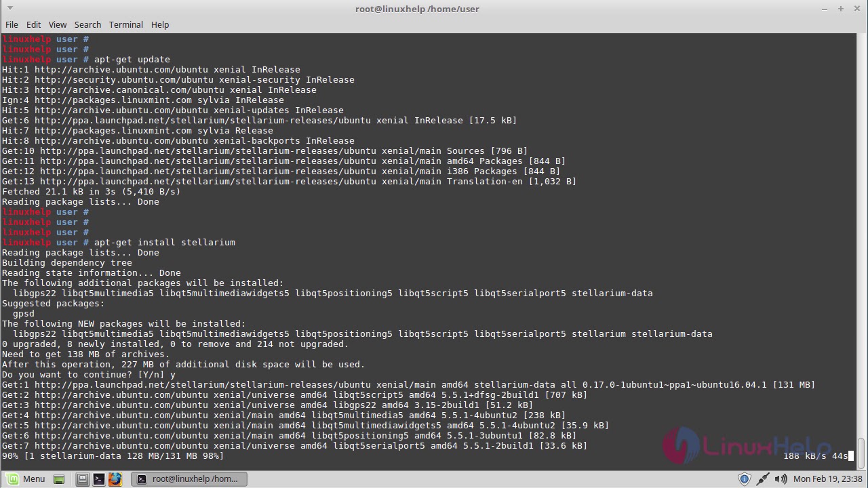
Task: Click 'Need to get 138 MB of archives.' line
Action: pyautogui.click(x=86, y=354)
